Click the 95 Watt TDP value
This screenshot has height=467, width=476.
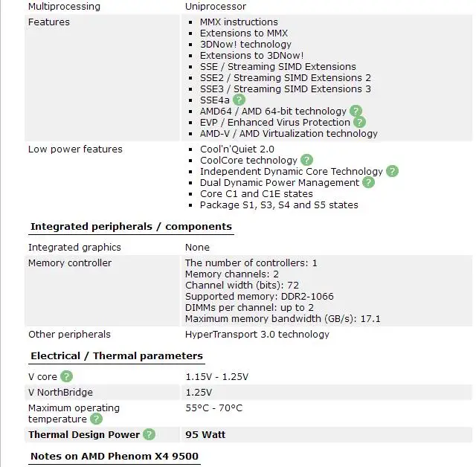coord(205,434)
